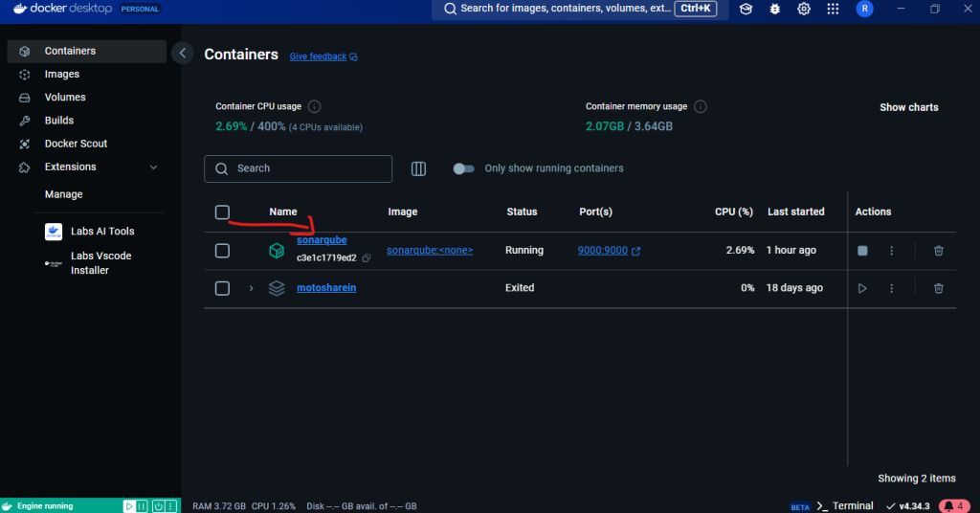Screen dimensions: 980x513
Task: Open Docker Scout from the sidebar
Action: coord(76,144)
